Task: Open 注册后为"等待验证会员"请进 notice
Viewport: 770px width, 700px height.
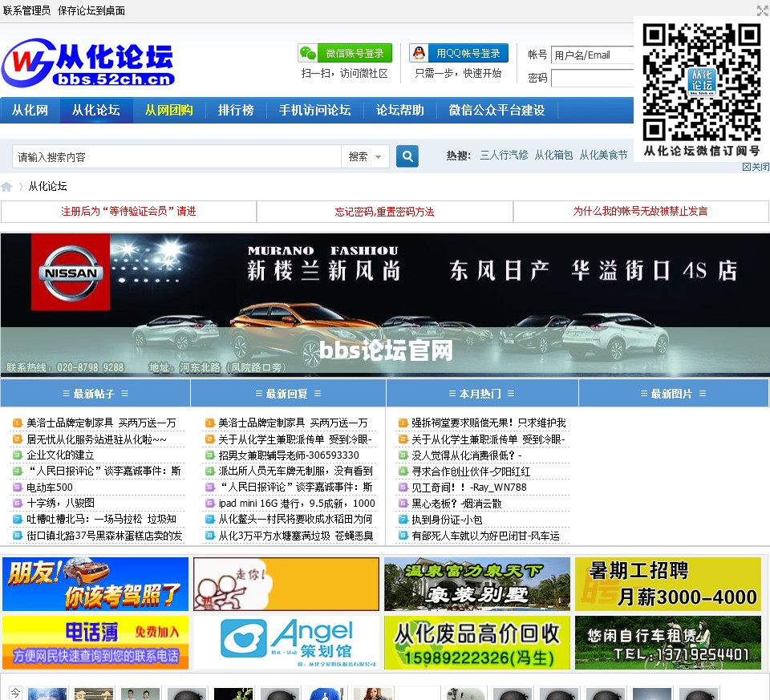Action: tap(128, 212)
